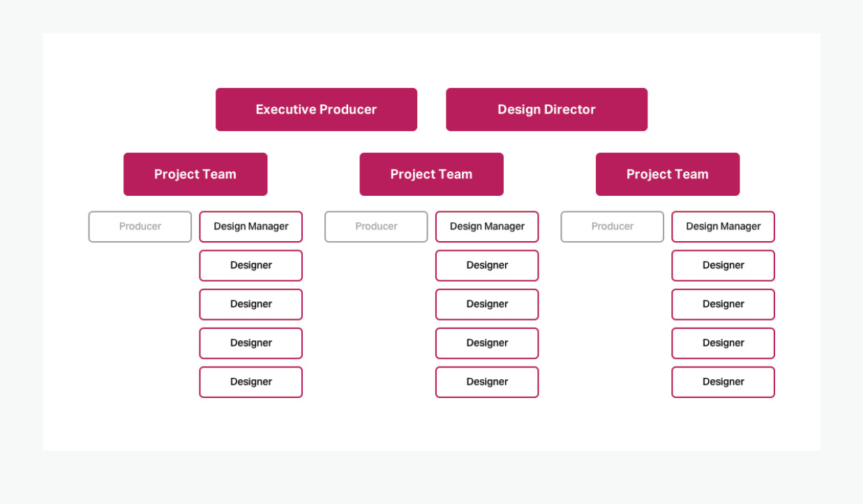Click Producer under the right Project Team
This screenshot has height=504, width=863.
613,227
